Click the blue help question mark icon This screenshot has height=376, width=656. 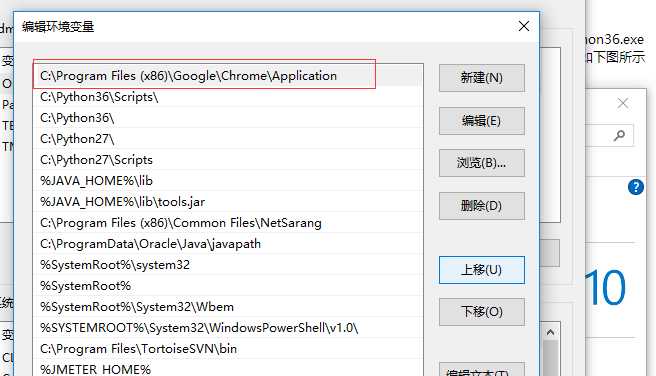click(636, 187)
